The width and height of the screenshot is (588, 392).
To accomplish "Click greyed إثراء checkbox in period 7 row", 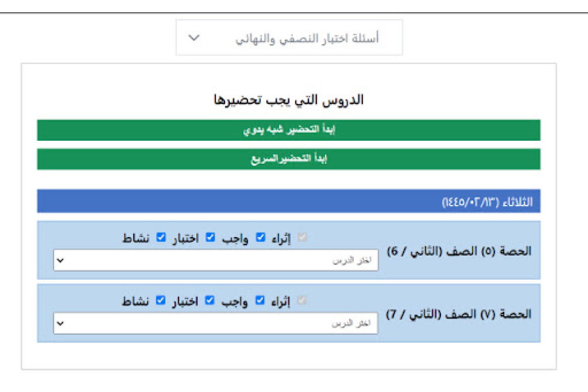I will click(x=301, y=300).
